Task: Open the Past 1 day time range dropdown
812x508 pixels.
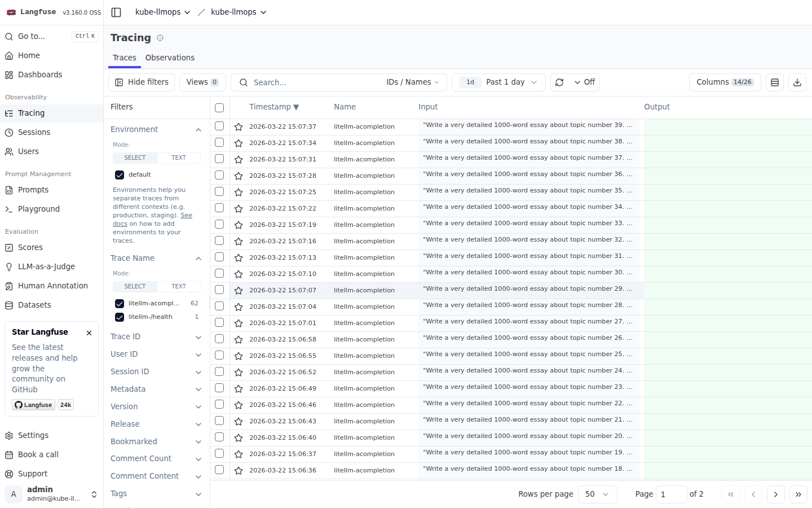Action: [x=498, y=82]
